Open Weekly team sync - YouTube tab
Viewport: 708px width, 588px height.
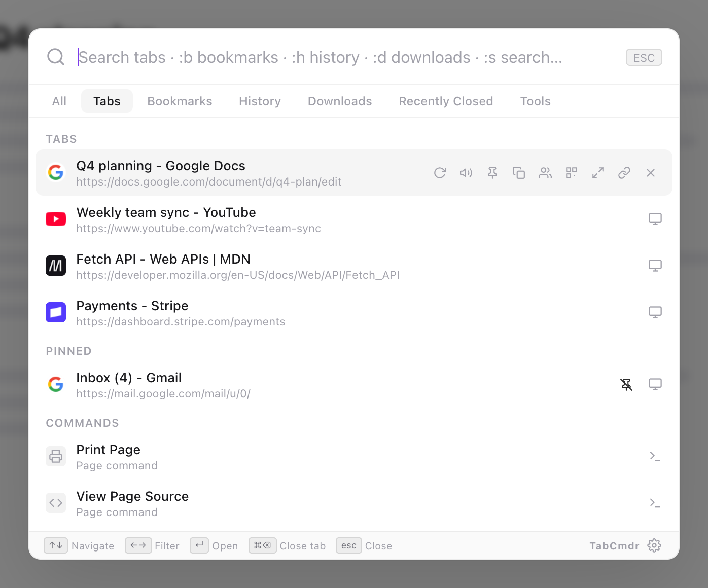click(x=354, y=219)
